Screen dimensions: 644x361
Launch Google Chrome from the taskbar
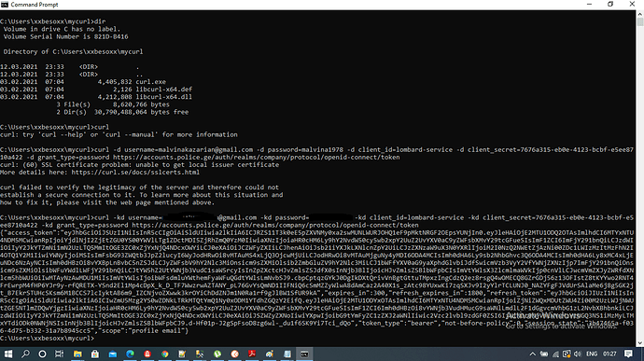tap(164, 354)
